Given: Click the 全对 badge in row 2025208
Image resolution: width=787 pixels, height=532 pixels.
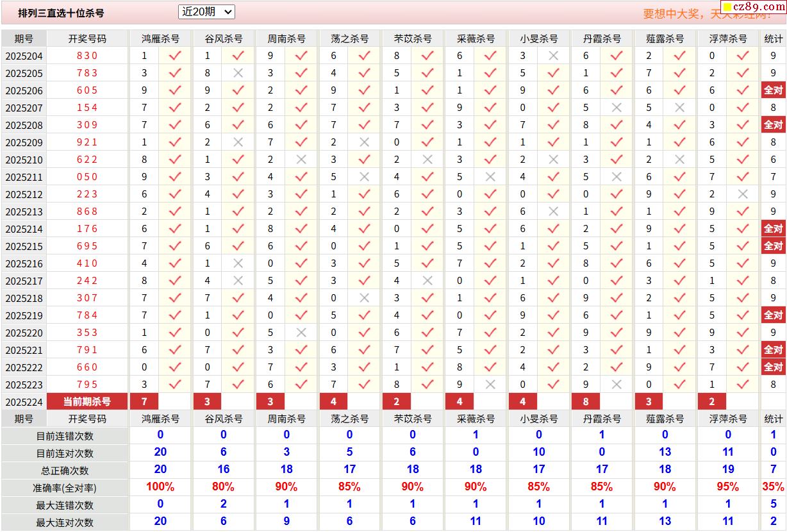Looking at the screenshot, I should click(774, 125).
